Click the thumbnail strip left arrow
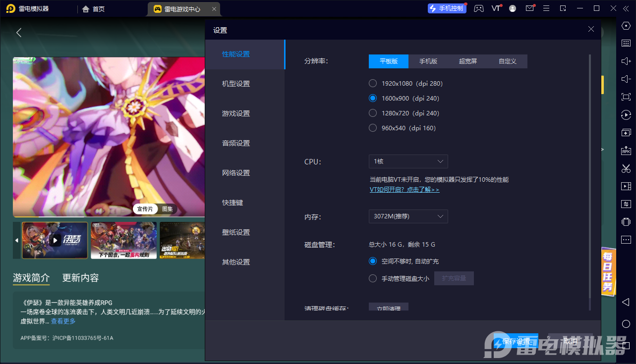 16,240
